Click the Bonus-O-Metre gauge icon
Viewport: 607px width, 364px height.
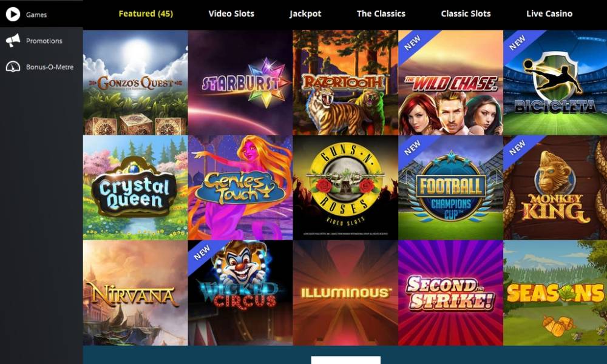[13, 67]
